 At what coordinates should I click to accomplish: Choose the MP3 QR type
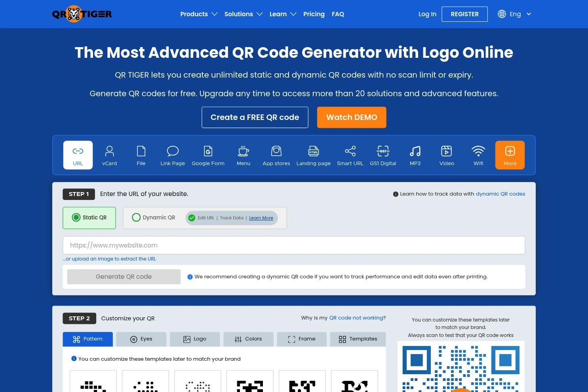point(415,155)
